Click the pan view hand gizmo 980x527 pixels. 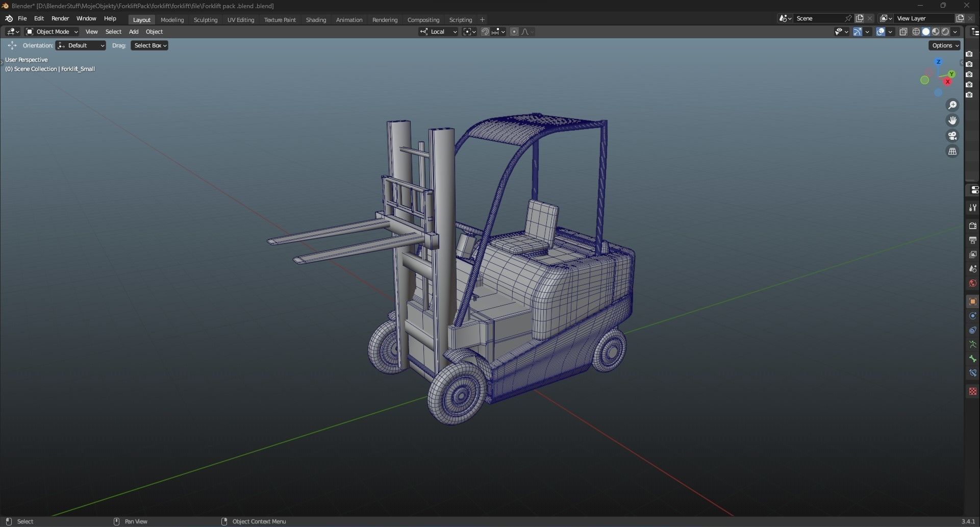pos(952,120)
